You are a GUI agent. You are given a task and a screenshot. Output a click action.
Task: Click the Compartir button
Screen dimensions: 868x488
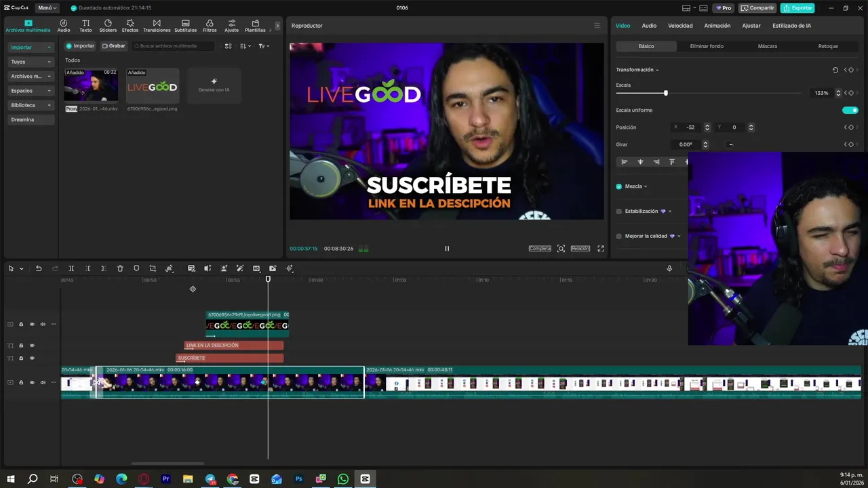757,8
